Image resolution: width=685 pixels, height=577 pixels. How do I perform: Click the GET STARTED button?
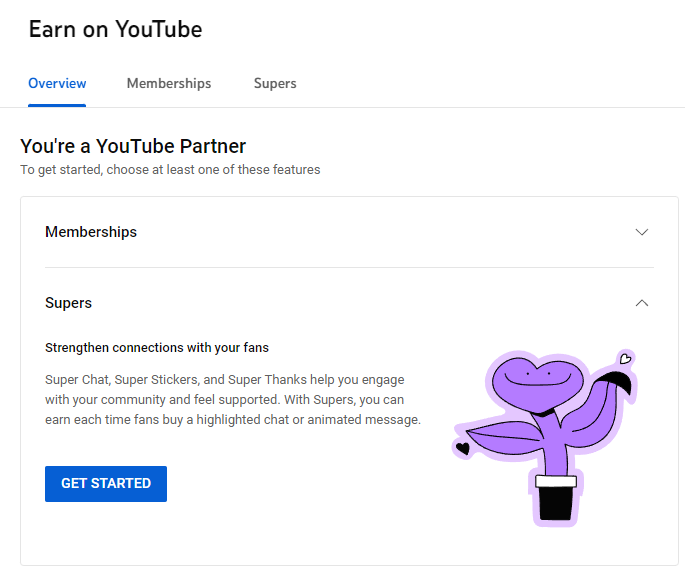point(106,484)
